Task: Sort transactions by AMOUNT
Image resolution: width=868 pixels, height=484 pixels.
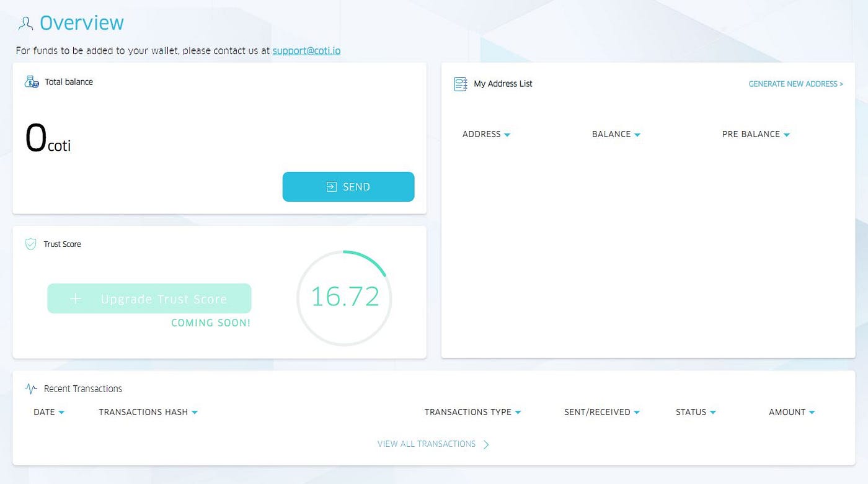Action: (792, 412)
